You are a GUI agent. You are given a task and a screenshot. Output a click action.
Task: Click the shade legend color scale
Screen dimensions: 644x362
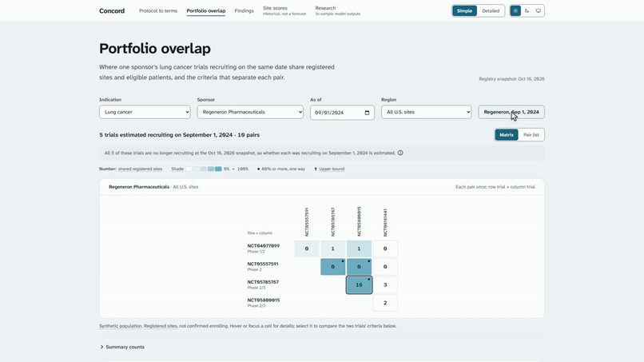tap(204, 169)
